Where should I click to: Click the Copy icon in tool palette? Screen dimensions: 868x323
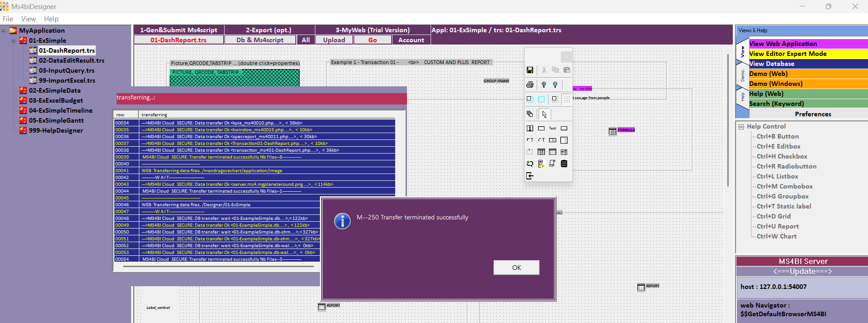[555, 70]
